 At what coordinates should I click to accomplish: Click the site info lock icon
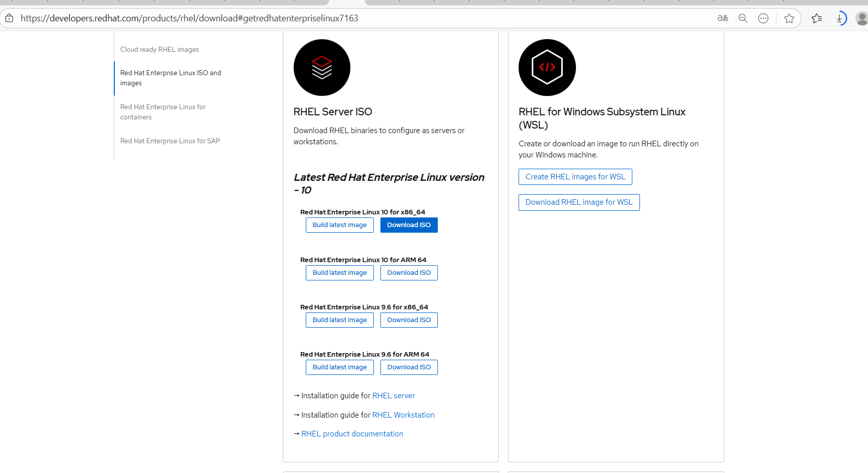point(9,18)
